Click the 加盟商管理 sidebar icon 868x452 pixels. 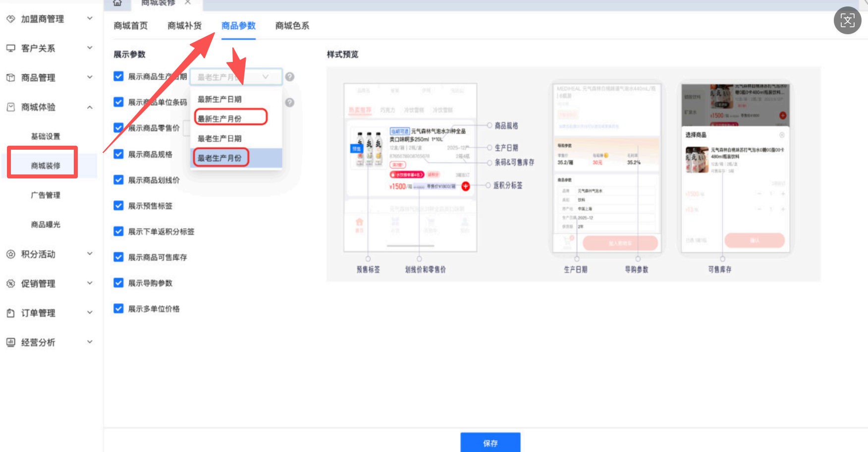(10, 19)
